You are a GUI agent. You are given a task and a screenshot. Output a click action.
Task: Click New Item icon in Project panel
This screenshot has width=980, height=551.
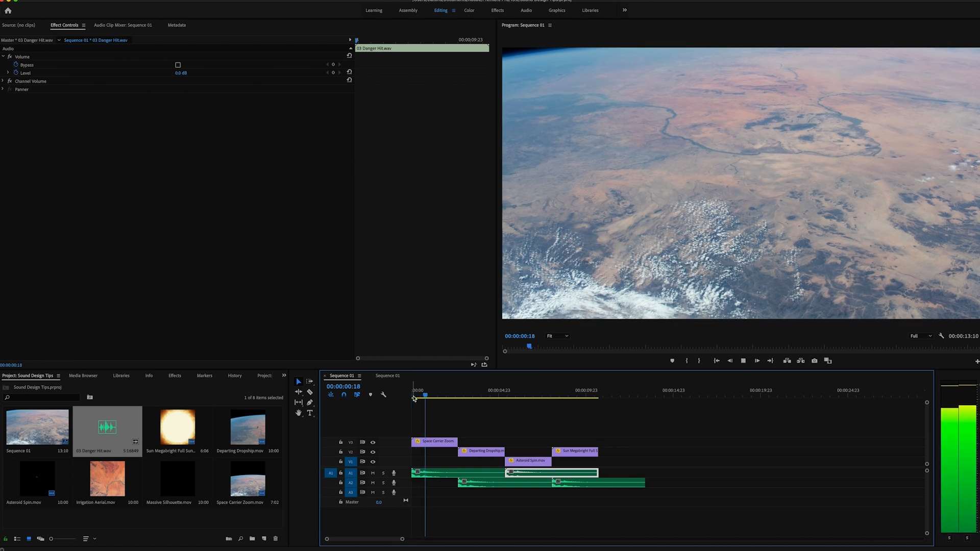click(x=264, y=539)
